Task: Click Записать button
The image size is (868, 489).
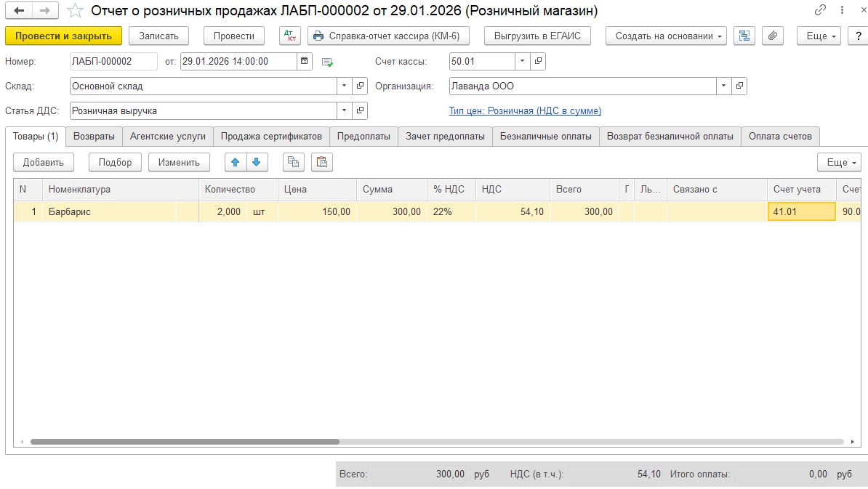Action: click(159, 36)
